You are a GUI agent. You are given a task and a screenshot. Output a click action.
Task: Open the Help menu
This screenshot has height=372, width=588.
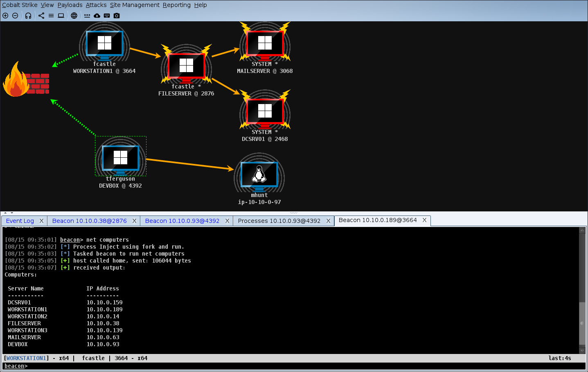201,5
